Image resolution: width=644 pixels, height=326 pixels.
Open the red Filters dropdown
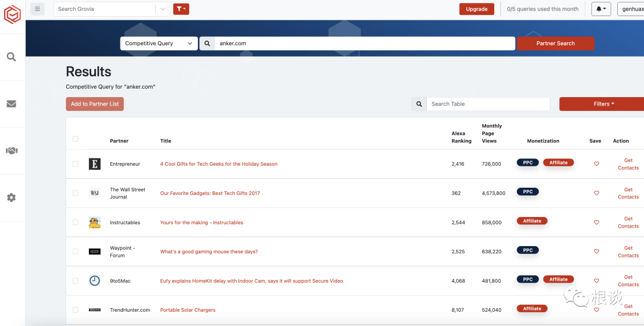tap(603, 104)
